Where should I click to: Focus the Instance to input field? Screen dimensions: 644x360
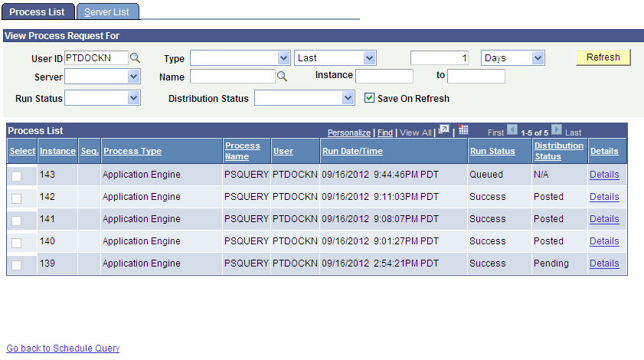click(476, 76)
